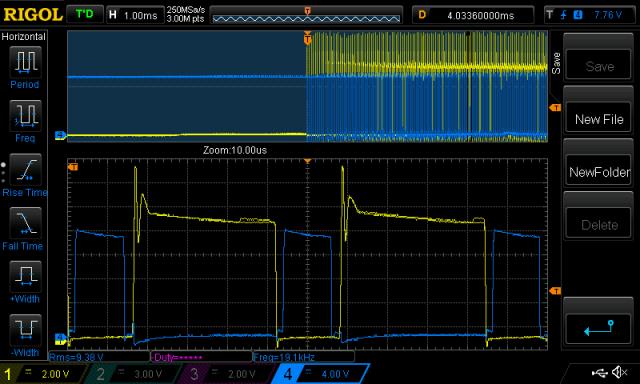Open the Save side menu tab
The width and height of the screenshot is (640, 384).
pos(556,63)
